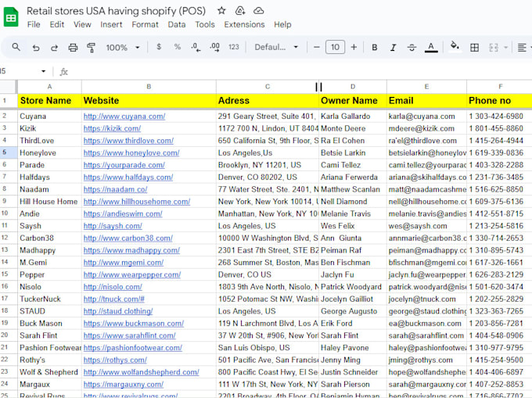Select cell containing San Luis Obispo, US
This screenshot has height=398, width=532.
tap(268, 348)
